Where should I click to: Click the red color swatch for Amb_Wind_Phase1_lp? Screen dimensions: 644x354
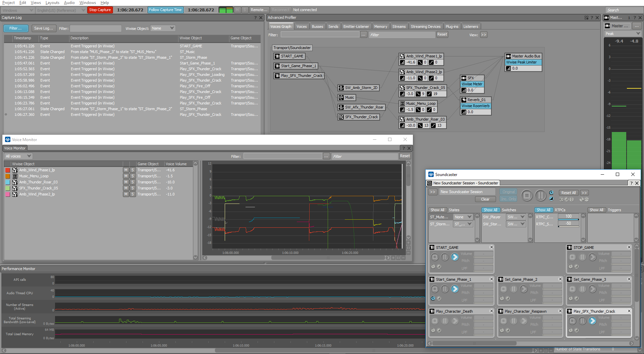(8, 170)
